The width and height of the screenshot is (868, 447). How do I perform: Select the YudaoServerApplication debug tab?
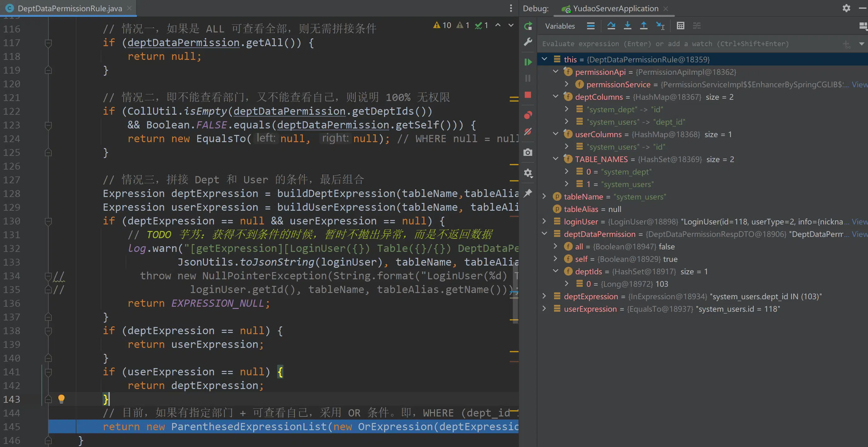(x=615, y=8)
